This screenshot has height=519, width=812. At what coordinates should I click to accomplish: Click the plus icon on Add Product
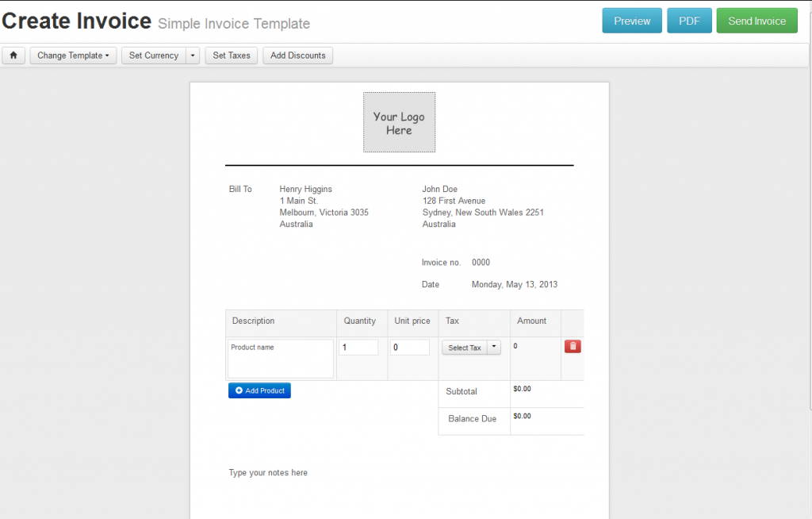[x=239, y=390]
